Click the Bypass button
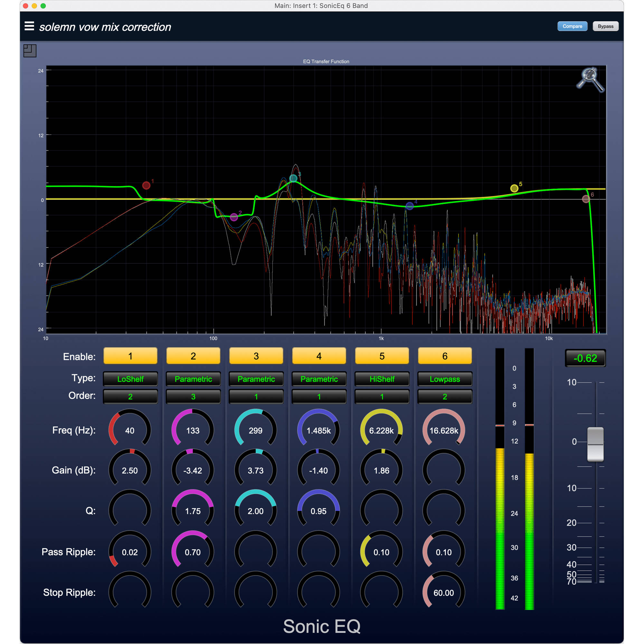This screenshot has width=644, height=644. 605,26
